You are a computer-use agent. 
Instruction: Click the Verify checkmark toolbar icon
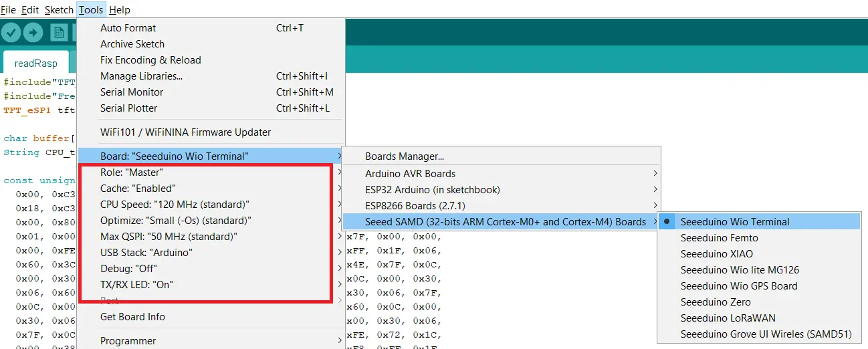pyautogui.click(x=11, y=33)
